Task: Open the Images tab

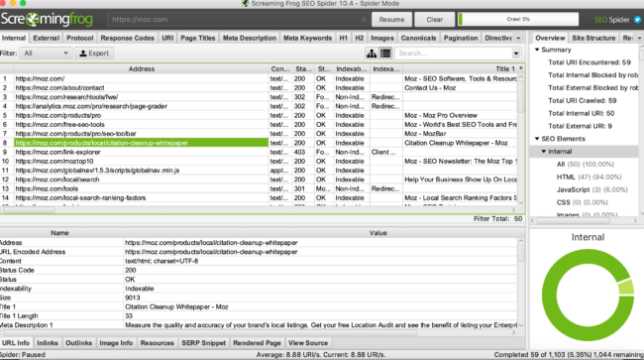Action: pos(382,38)
